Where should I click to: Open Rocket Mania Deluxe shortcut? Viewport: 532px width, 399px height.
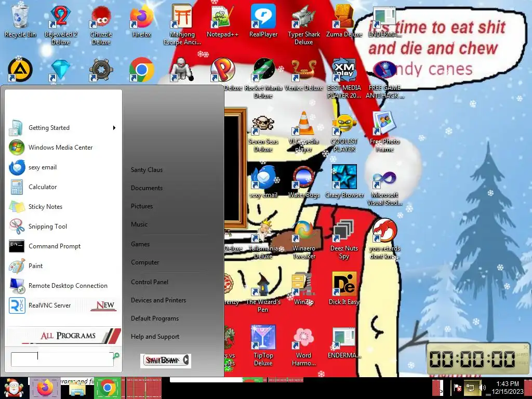tap(263, 78)
